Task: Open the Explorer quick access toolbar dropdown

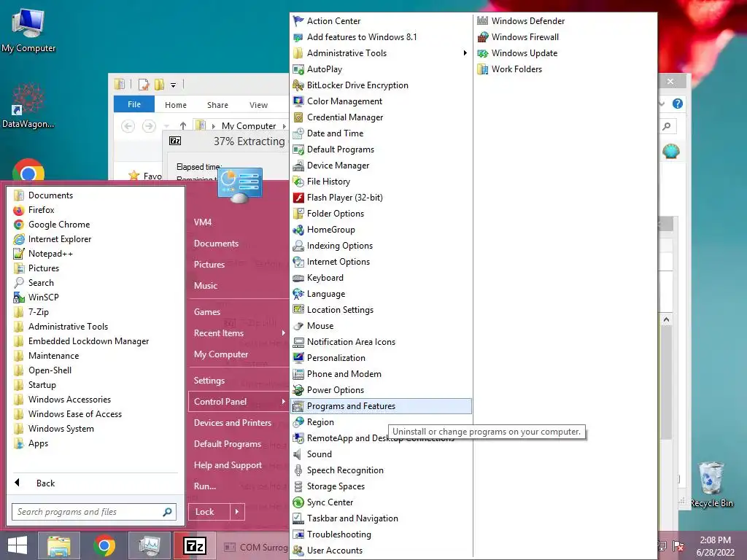Action: pos(174,85)
